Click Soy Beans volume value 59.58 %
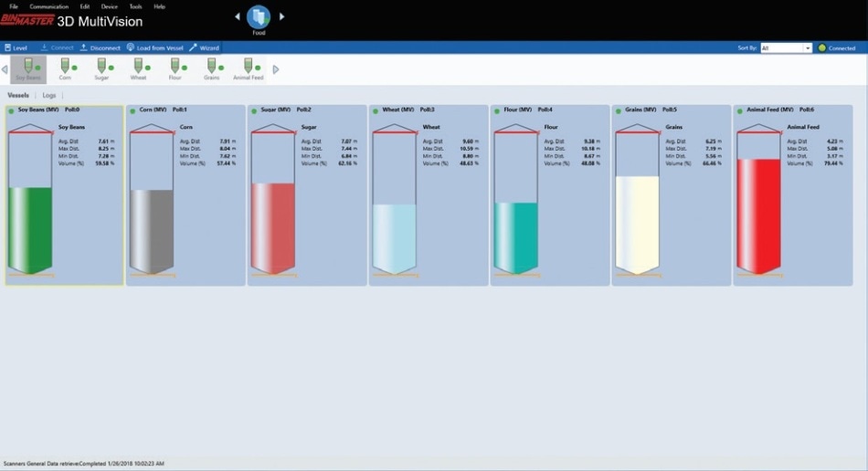Image resolution: width=868 pixels, height=471 pixels. tap(105, 163)
